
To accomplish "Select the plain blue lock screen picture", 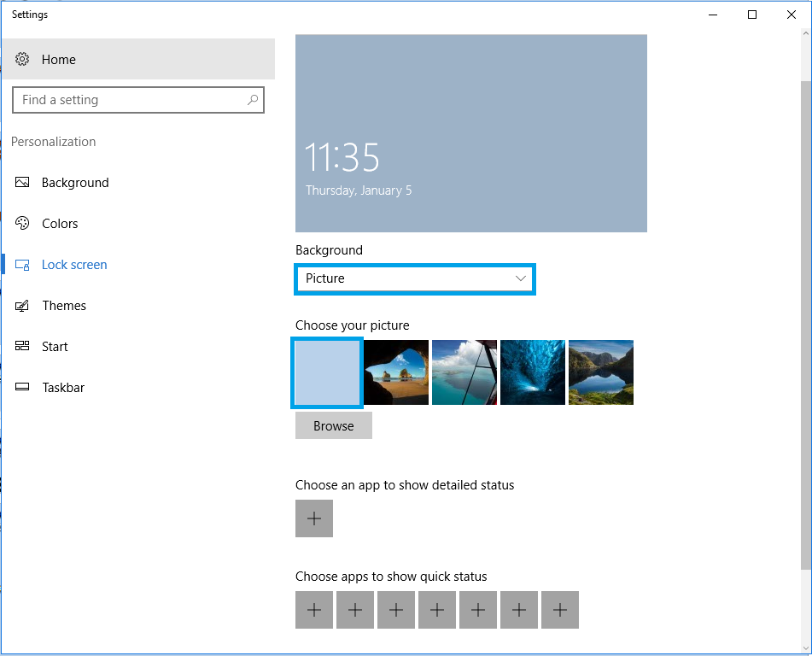I will click(327, 372).
